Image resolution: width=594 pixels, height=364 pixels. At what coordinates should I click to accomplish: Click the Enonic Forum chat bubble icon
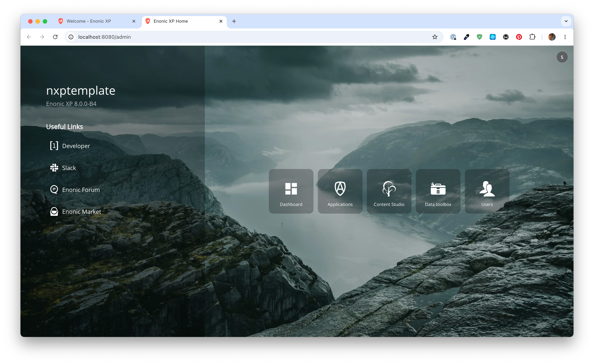54,189
